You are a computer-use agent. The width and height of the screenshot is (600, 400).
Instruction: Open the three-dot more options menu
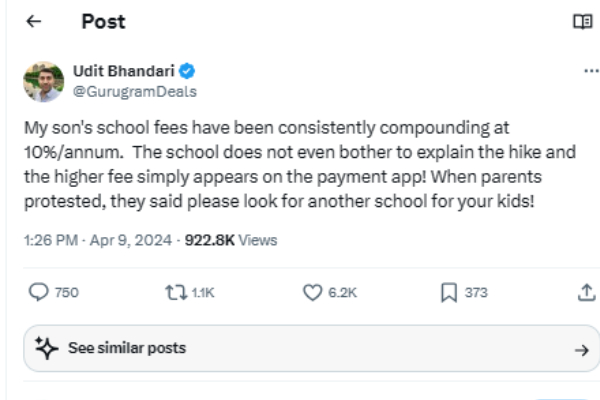point(590,72)
